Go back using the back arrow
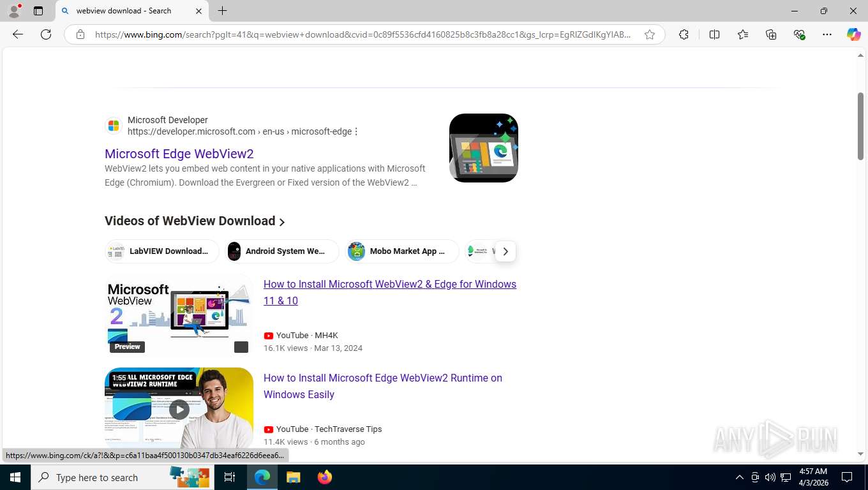 click(18, 34)
